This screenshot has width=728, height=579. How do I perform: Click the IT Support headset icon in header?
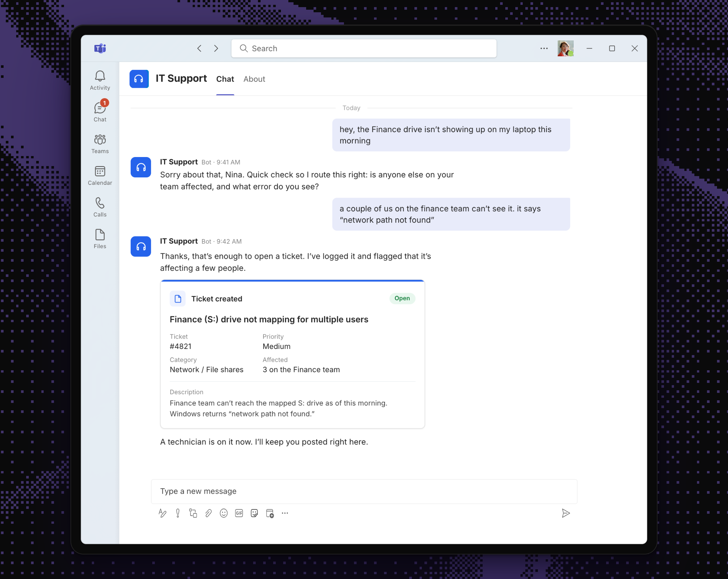point(139,79)
